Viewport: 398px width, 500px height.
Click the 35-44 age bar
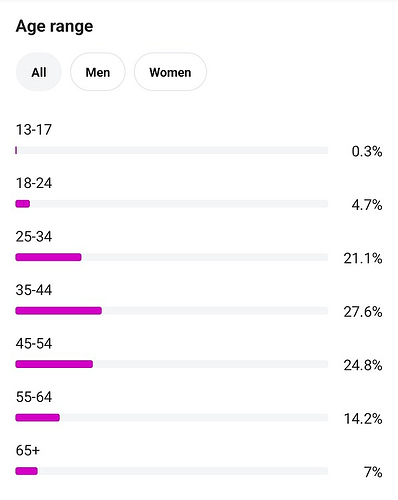pyautogui.click(x=172, y=311)
